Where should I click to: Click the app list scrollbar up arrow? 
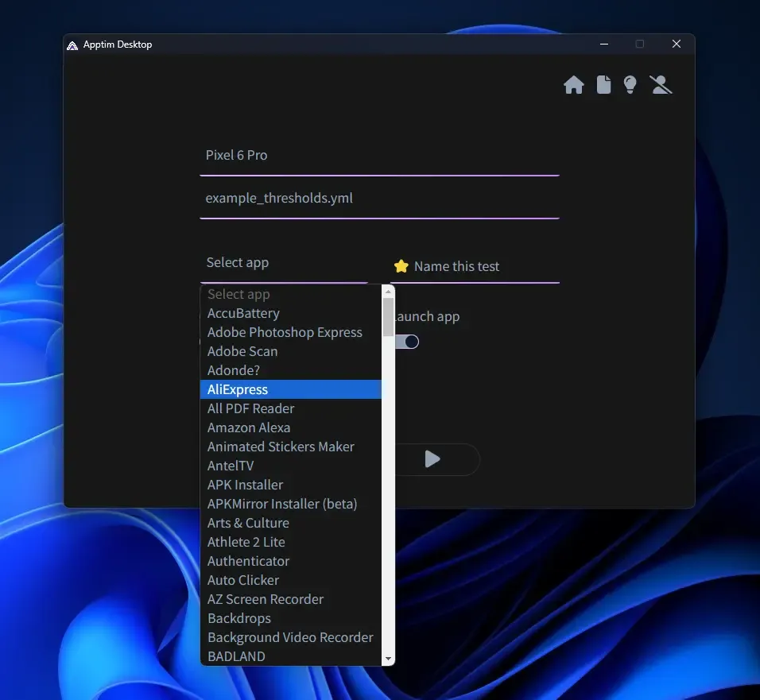pyautogui.click(x=388, y=291)
